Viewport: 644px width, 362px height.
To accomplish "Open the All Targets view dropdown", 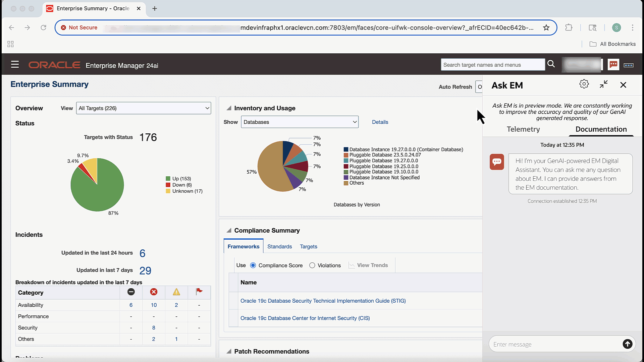I will pos(144,108).
